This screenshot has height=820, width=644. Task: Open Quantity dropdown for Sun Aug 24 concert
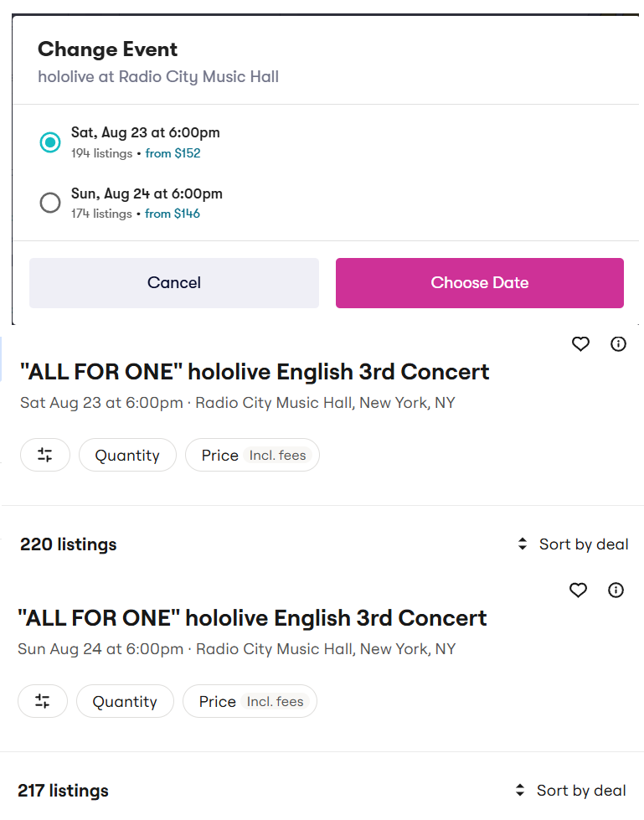(125, 701)
